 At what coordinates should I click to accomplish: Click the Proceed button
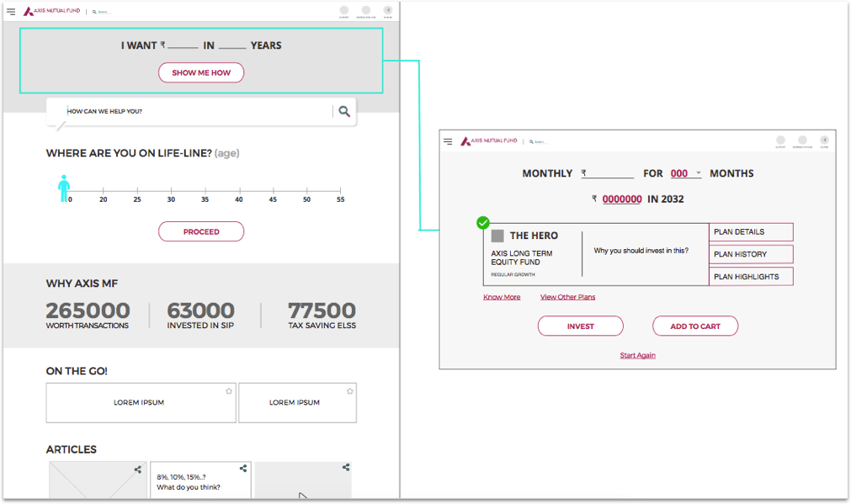(201, 231)
